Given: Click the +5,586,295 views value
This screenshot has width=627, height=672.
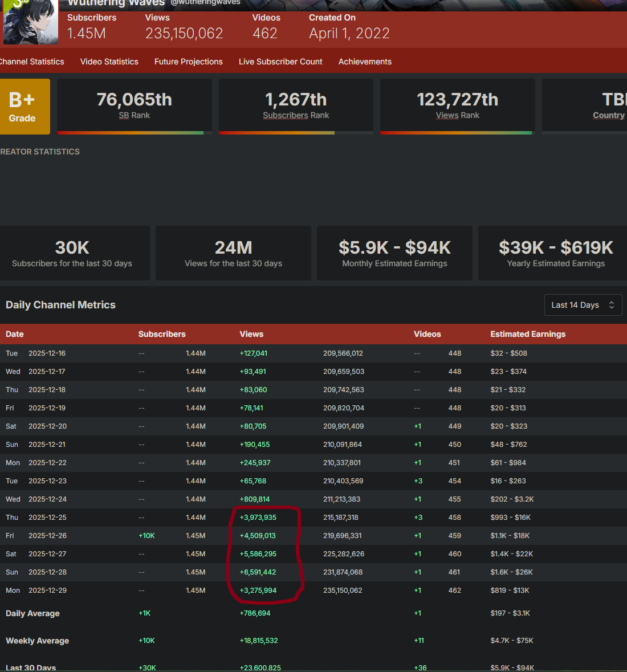Looking at the screenshot, I should coord(258,553).
